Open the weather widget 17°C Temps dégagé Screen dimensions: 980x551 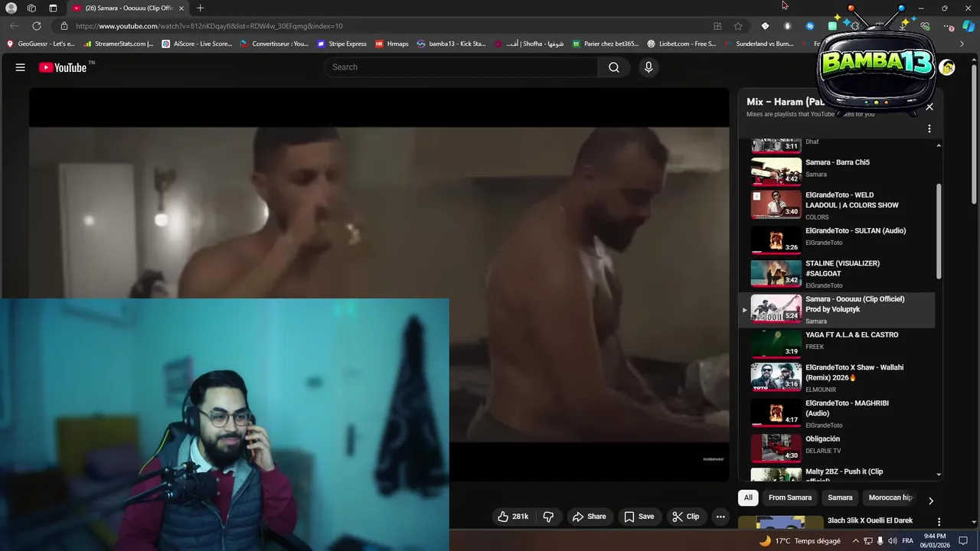tap(799, 540)
